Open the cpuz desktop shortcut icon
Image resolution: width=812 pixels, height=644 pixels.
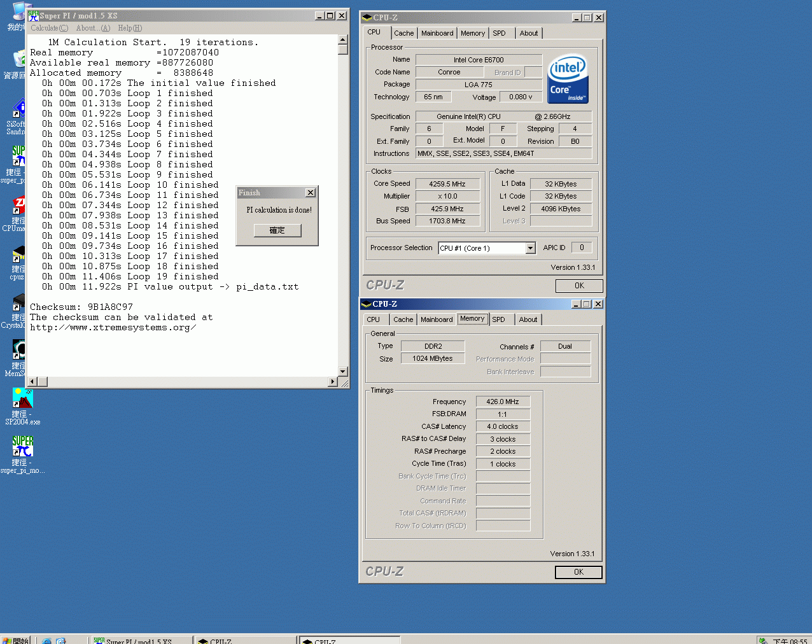tap(19, 255)
